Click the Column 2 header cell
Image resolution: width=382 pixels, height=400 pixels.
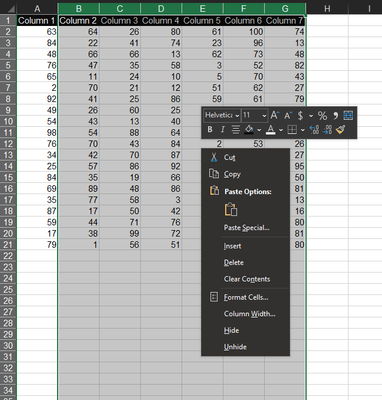pyautogui.click(x=79, y=21)
